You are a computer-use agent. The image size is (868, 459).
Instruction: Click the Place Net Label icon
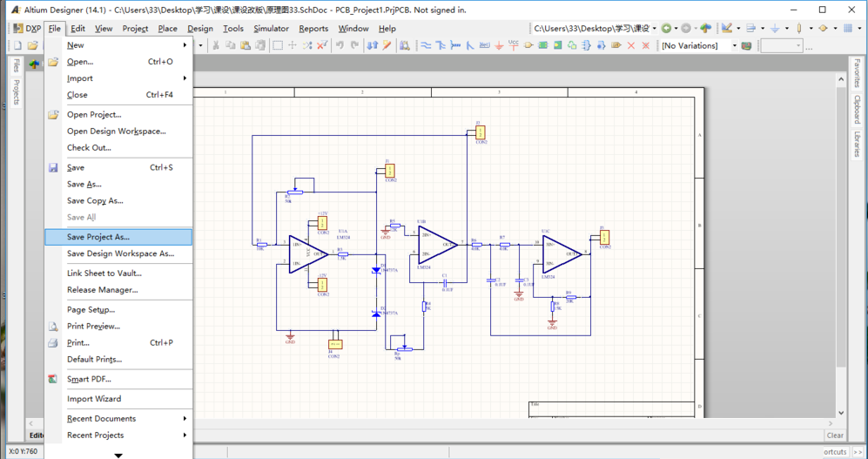click(x=485, y=45)
